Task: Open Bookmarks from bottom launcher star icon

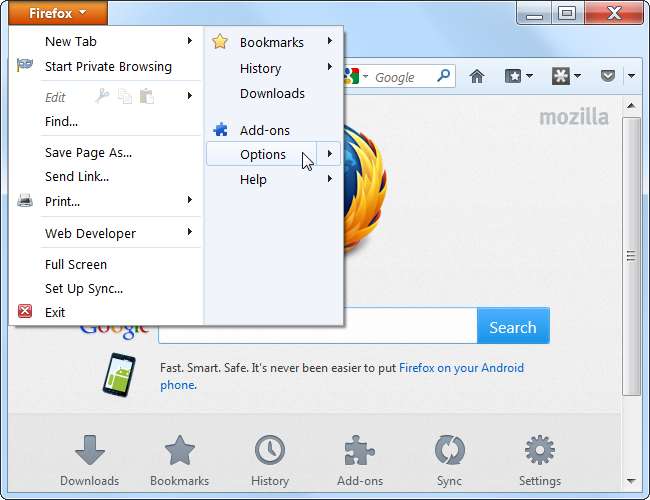Action: 179,450
